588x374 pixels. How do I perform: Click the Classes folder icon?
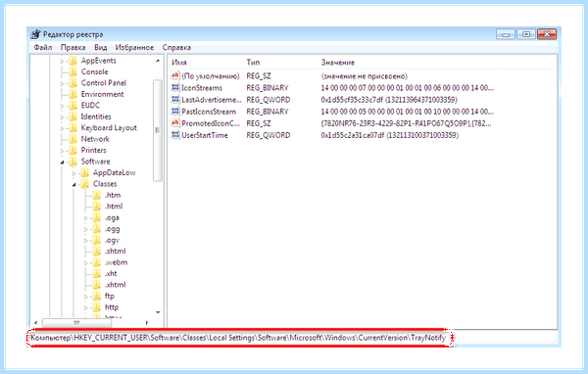pos(85,184)
